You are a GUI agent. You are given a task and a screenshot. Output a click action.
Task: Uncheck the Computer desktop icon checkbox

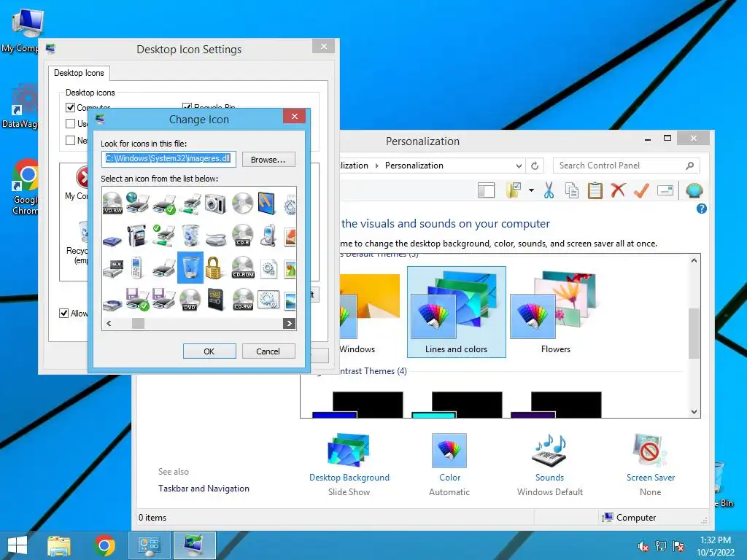point(70,108)
